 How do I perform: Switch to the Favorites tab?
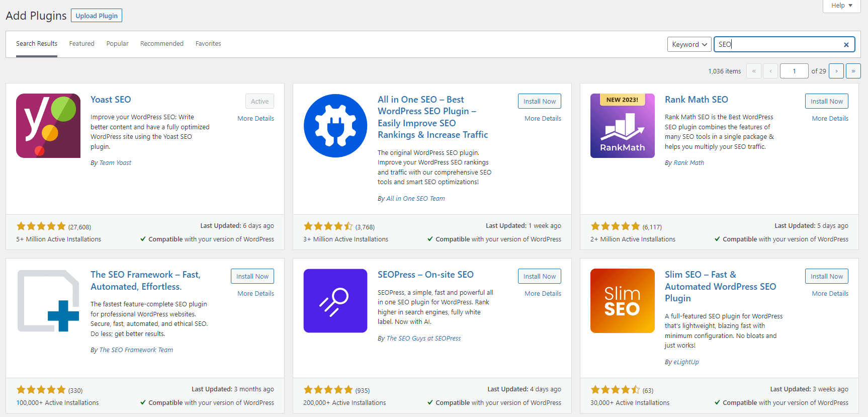click(x=208, y=44)
